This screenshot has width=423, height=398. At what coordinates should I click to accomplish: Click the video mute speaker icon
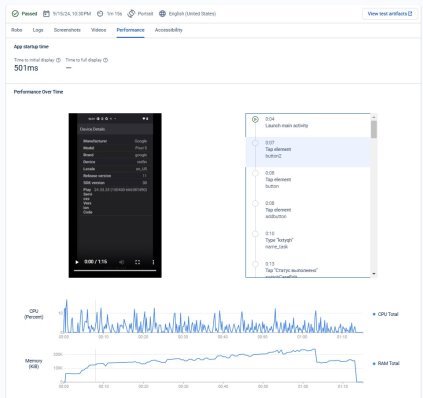[x=121, y=262]
